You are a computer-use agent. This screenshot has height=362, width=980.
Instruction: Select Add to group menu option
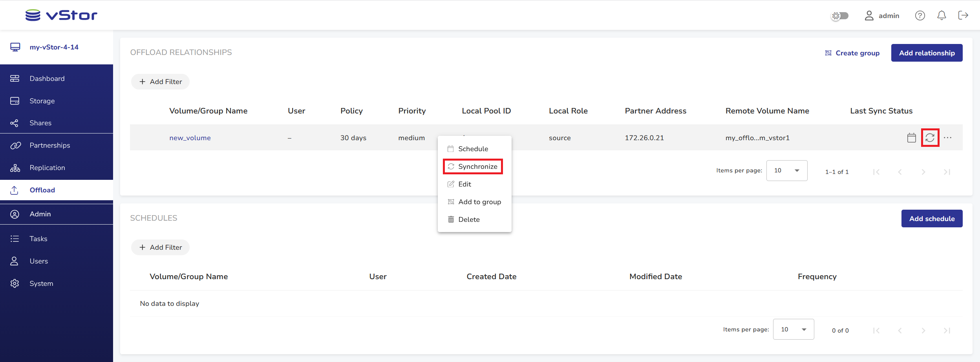pos(479,202)
